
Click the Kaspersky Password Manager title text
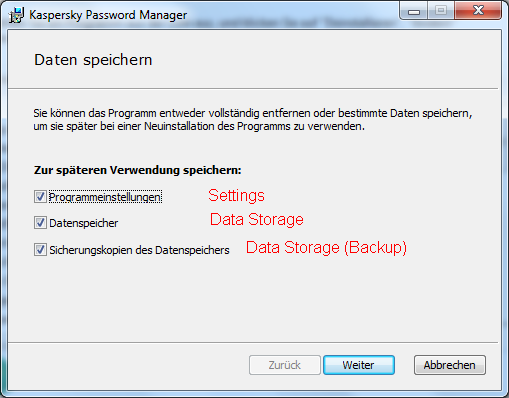(x=108, y=15)
